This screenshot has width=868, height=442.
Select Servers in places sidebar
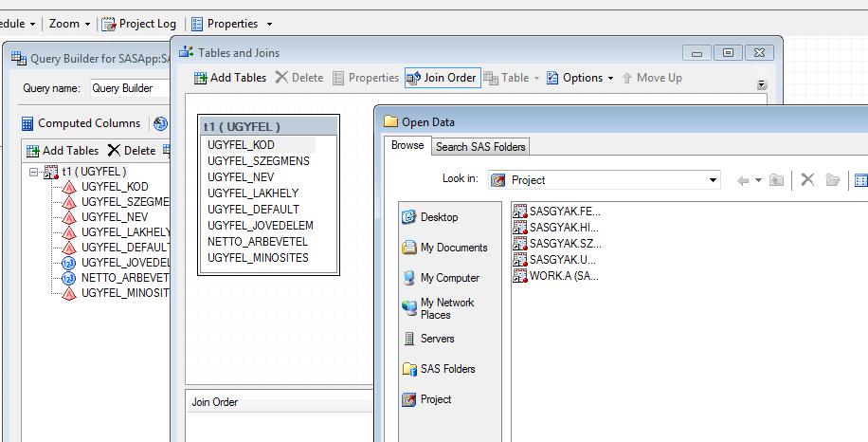pyautogui.click(x=428, y=339)
